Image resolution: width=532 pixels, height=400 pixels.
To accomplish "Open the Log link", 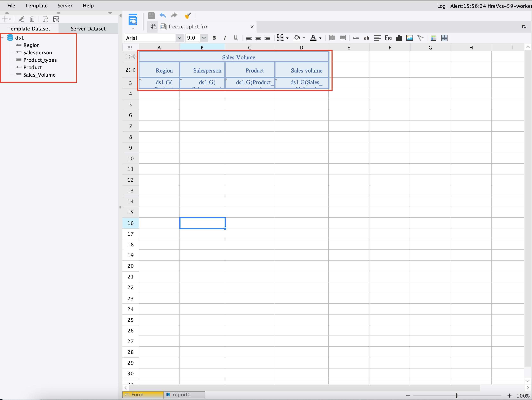I will [441, 6].
